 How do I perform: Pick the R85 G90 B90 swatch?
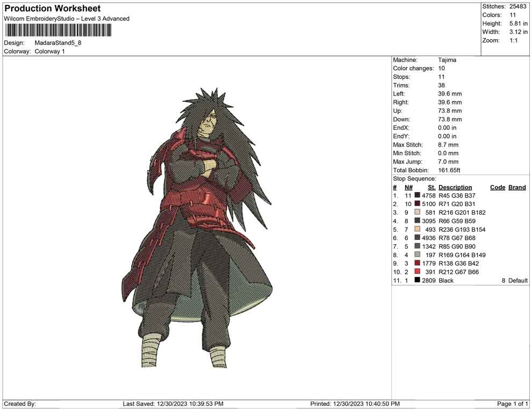[x=418, y=246]
